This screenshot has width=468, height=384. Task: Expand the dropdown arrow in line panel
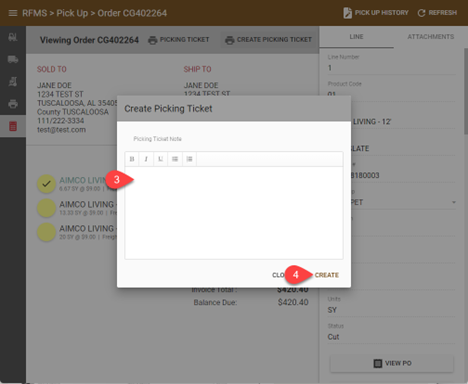(454, 202)
